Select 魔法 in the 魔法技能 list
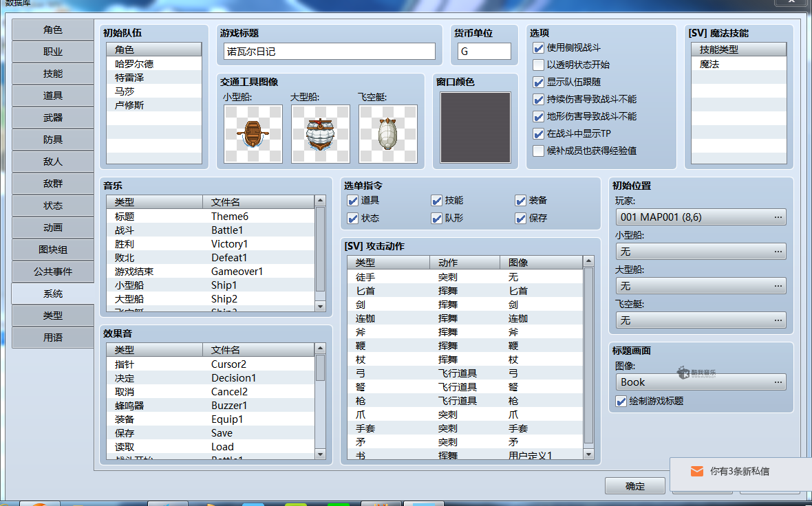 pos(739,64)
